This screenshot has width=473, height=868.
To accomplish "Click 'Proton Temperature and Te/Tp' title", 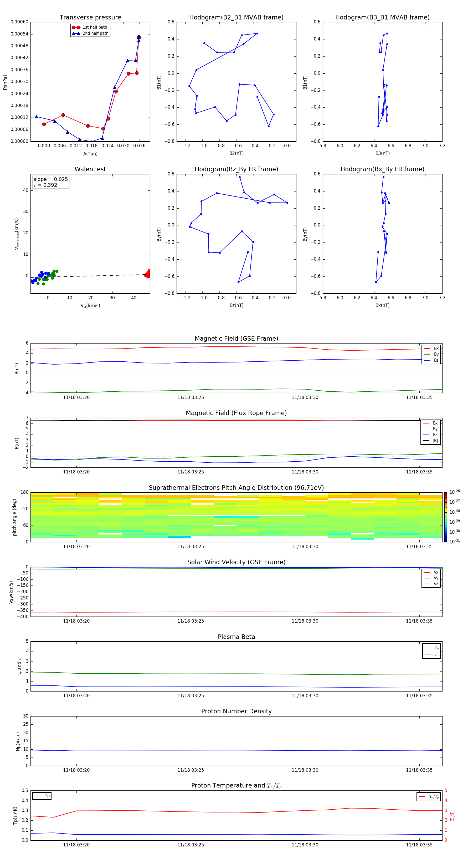I will tap(236, 786).
